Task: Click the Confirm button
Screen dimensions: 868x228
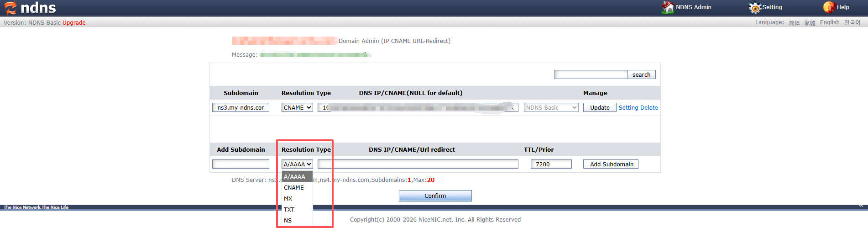Action: (x=435, y=196)
